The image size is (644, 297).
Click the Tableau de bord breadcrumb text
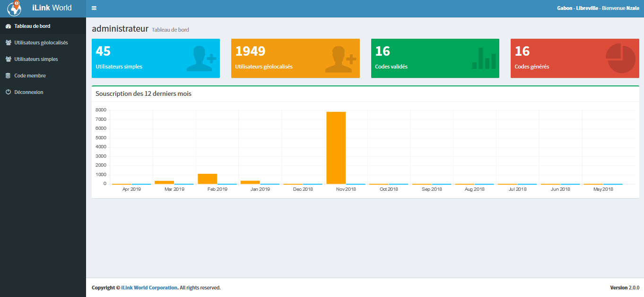(170, 30)
